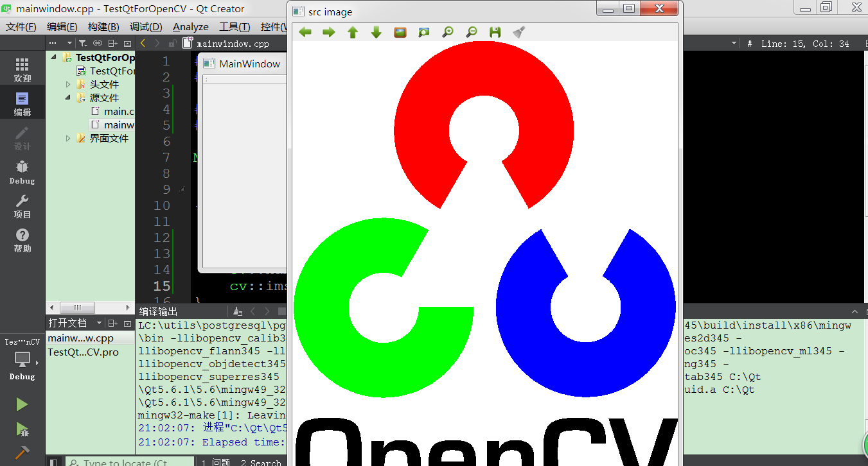Open the 打开文档 panel dropdown
The height and width of the screenshot is (466, 868).
(99, 323)
